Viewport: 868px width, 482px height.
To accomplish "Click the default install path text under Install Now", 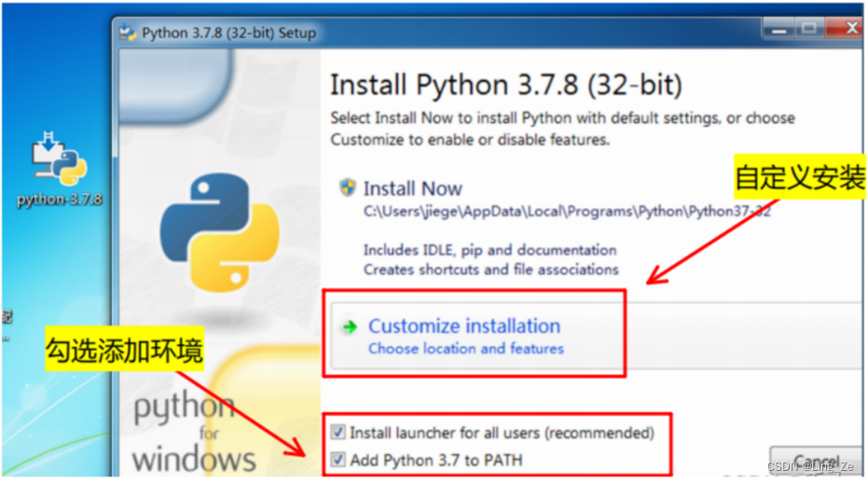I will [567, 211].
